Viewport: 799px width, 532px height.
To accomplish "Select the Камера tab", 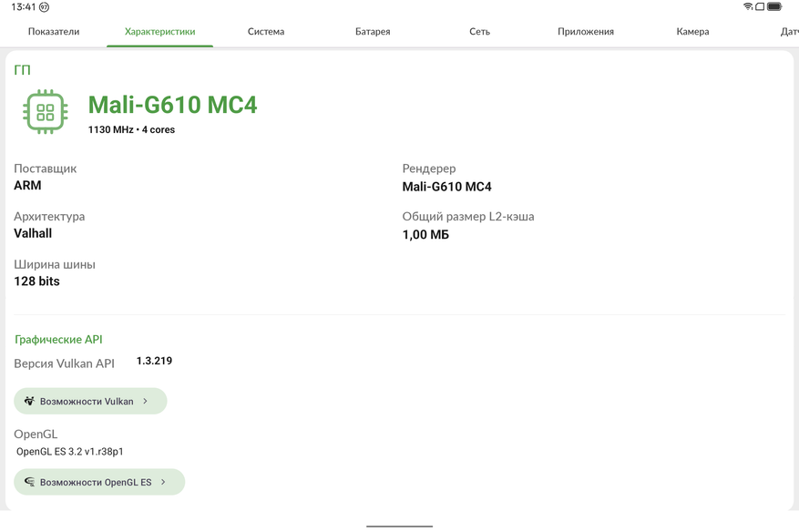I will click(x=692, y=32).
